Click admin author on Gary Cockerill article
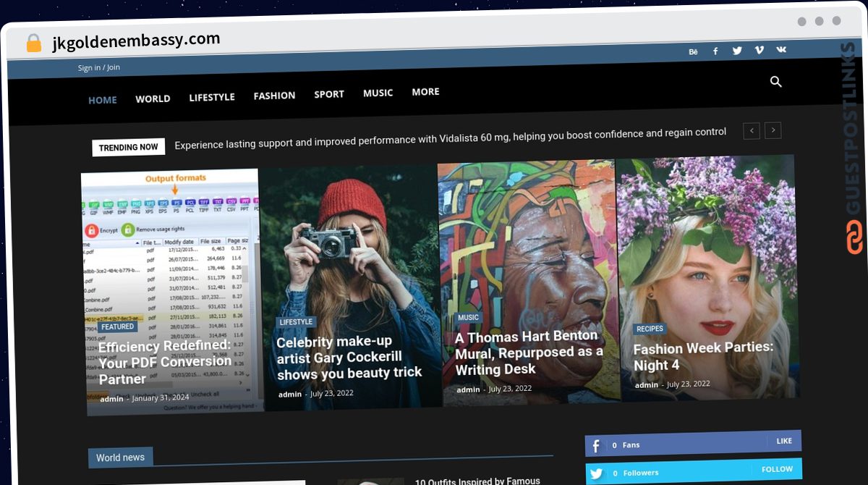868x485 pixels. coord(290,395)
